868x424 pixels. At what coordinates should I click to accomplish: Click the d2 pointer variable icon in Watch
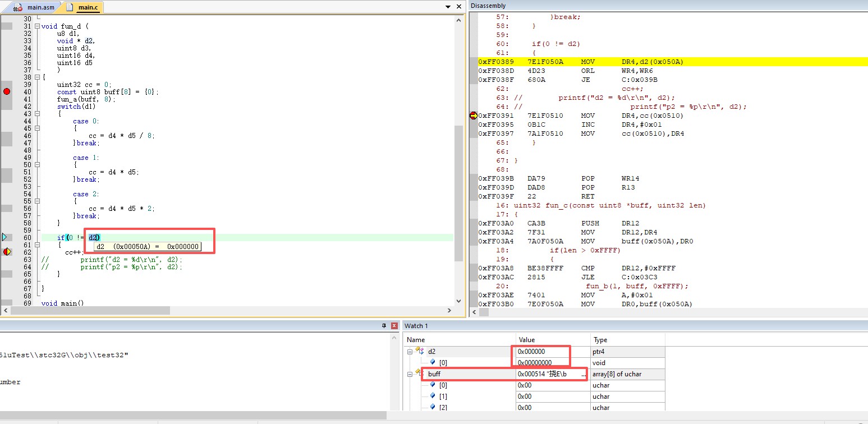[419, 351]
